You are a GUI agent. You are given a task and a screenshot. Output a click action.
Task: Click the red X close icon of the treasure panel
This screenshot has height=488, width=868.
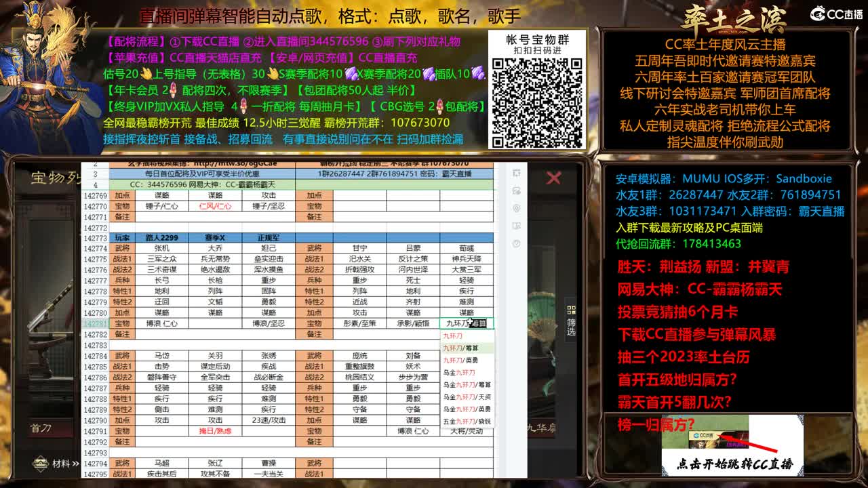pyautogui.click(x=553, y=178)
